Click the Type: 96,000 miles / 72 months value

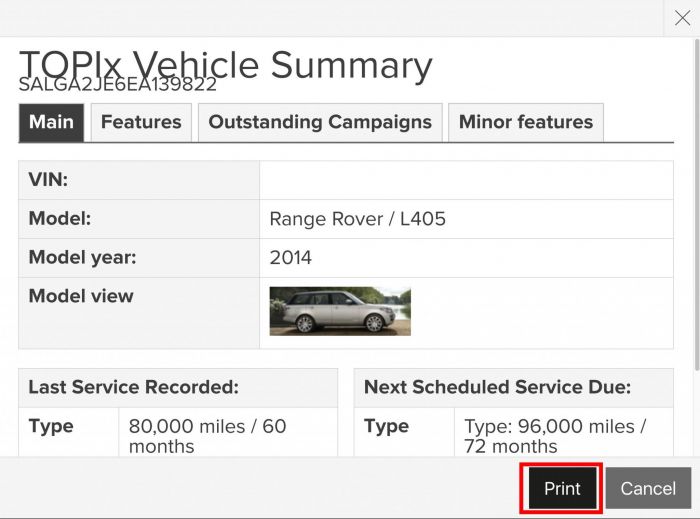(555, 436)
